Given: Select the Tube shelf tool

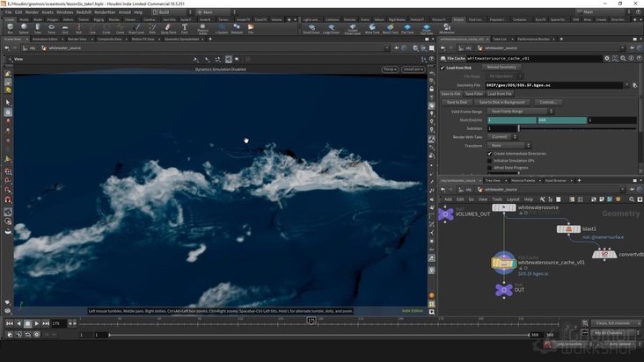Looking at the screenshot, I should (37, 28).
